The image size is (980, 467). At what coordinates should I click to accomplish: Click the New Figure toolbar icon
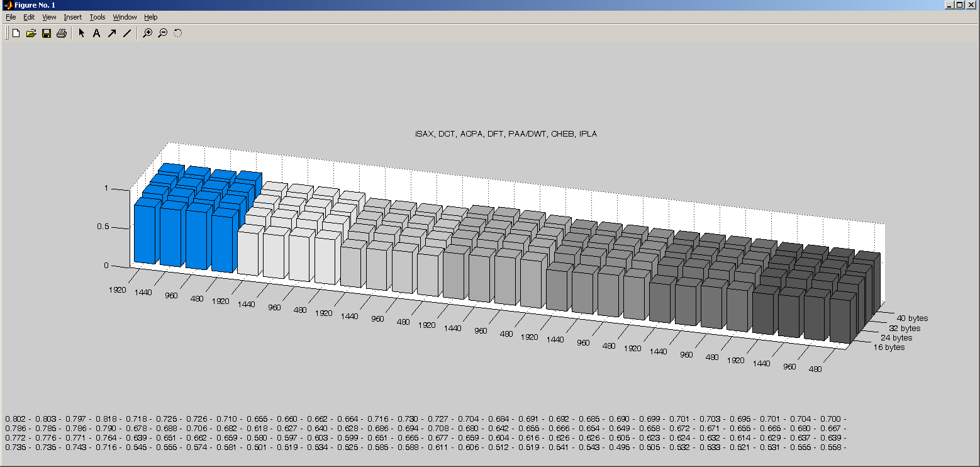[x=16, y=33]
